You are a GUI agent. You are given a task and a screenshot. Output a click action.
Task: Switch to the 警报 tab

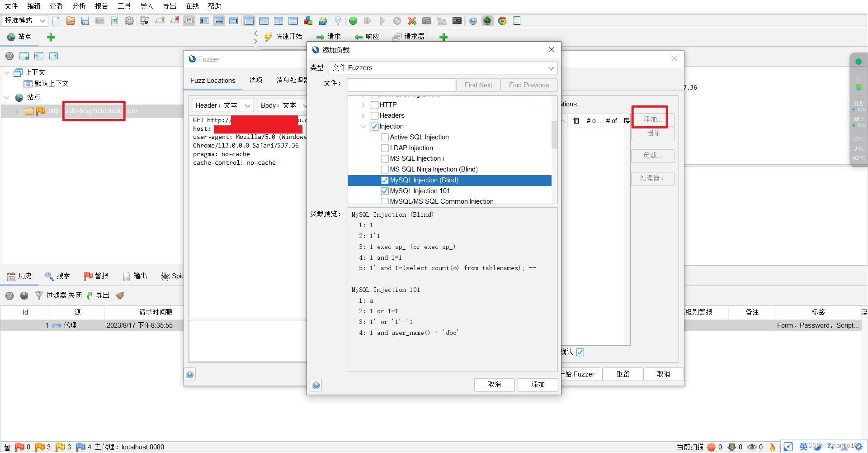pos(96,276)
